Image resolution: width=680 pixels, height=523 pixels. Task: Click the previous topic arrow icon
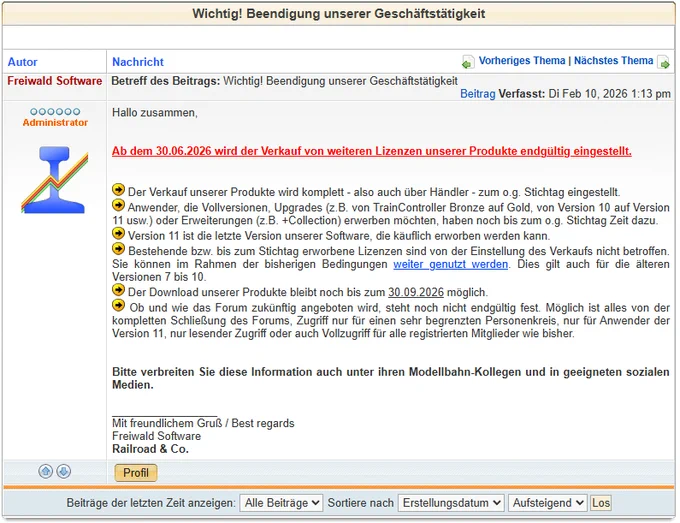pos(468,62)
